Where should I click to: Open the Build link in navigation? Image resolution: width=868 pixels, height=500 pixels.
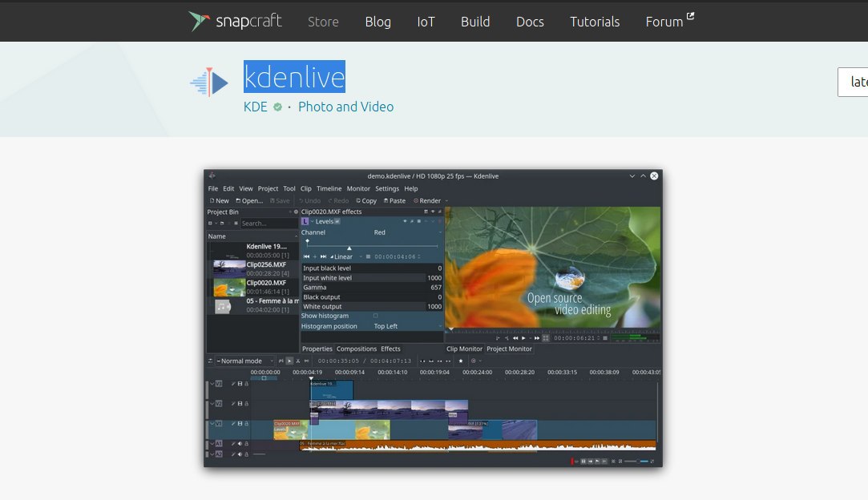475,22
